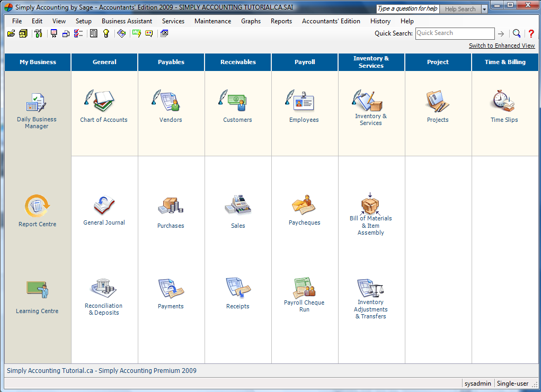Click the calendar with arrows toolbar icon
This screenshot has width=541, height=392.
pyautogui.click(x=54, y=33)
